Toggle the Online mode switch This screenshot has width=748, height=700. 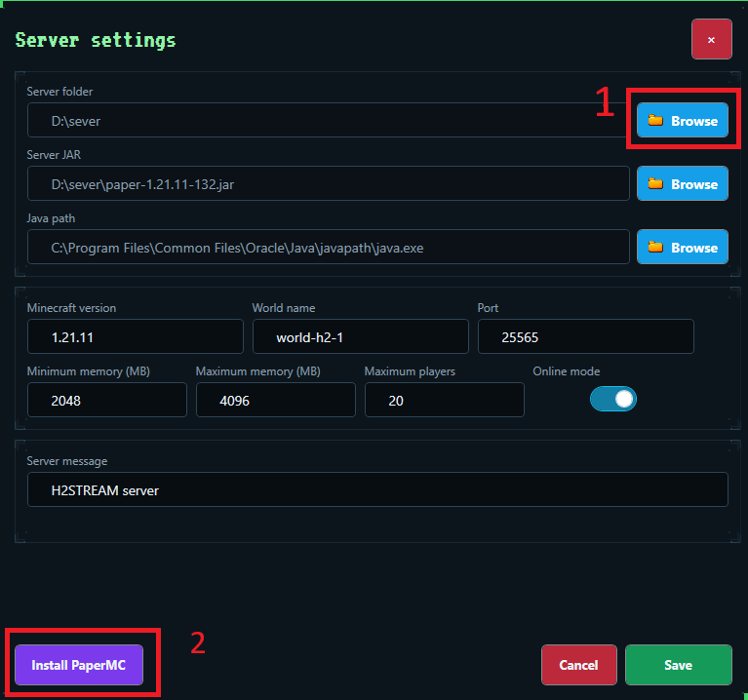(x=613, y=399)
